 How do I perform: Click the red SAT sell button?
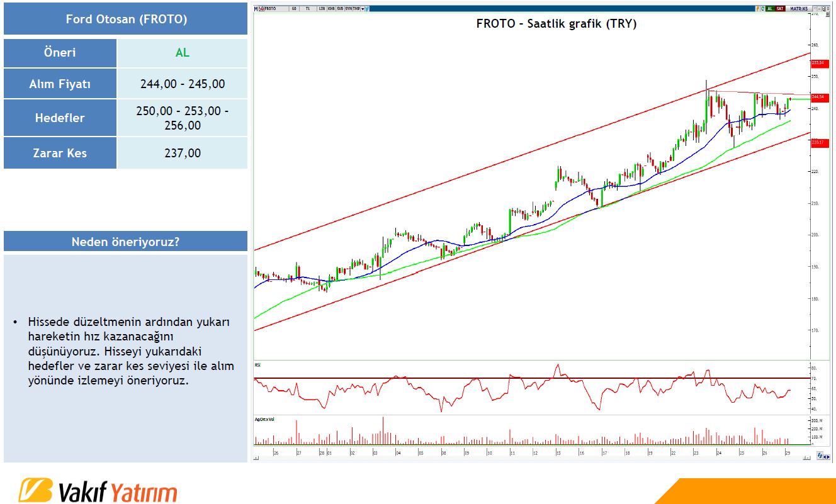781,9
